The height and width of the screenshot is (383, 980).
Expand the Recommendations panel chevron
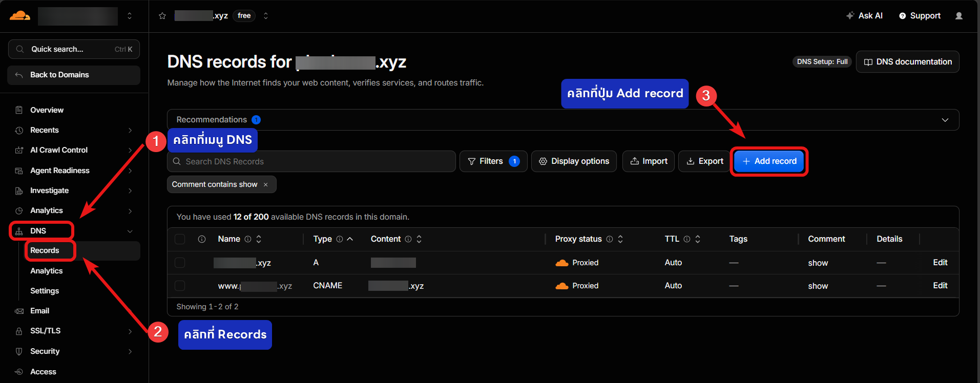(x=945, y=120)
